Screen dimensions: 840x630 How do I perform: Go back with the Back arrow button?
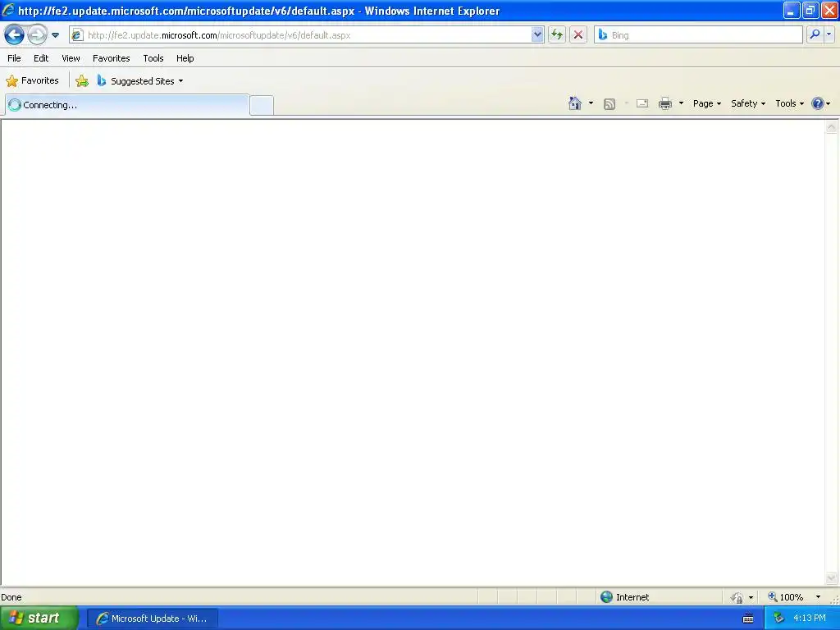pyautogui.click(x=14, y=35)
